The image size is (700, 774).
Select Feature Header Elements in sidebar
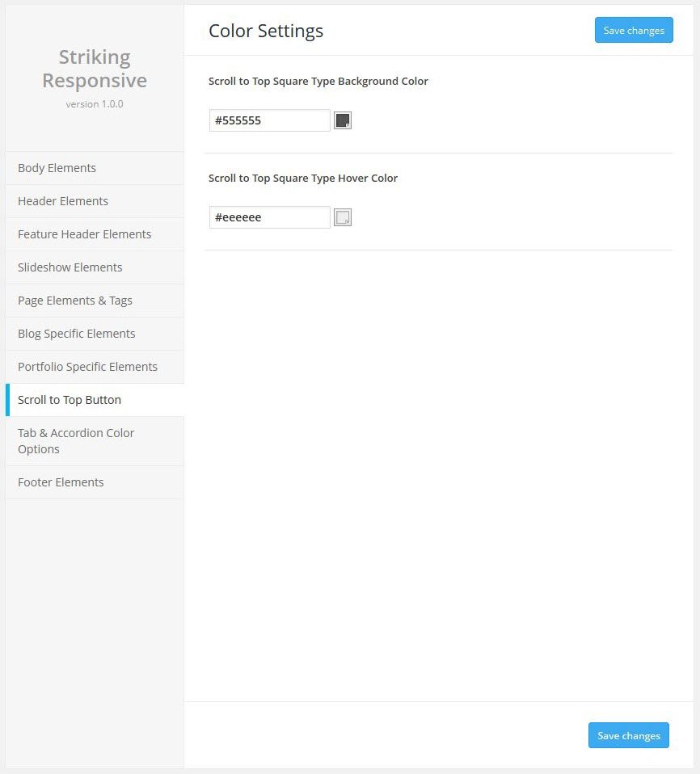tap(84, 234)
